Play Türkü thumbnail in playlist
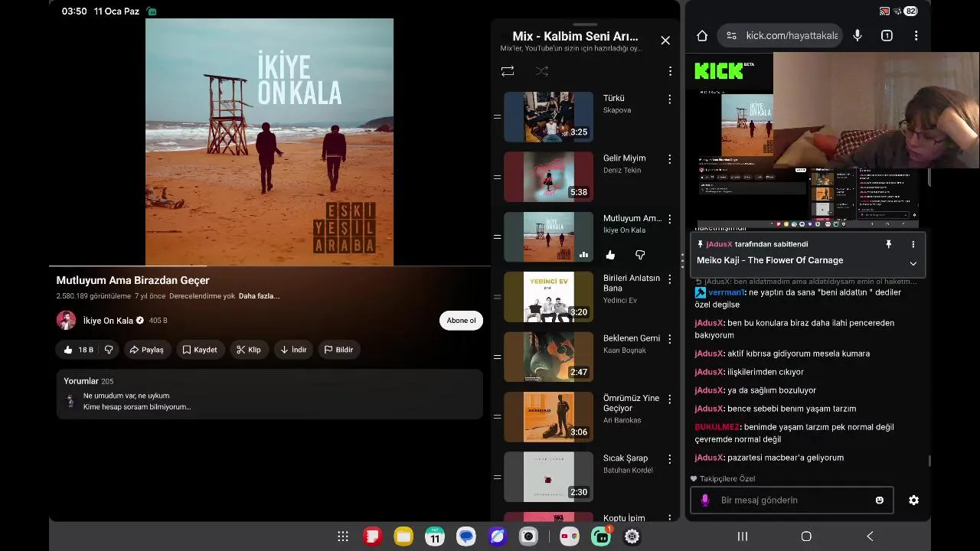980x551 pixels. [548, 117]
